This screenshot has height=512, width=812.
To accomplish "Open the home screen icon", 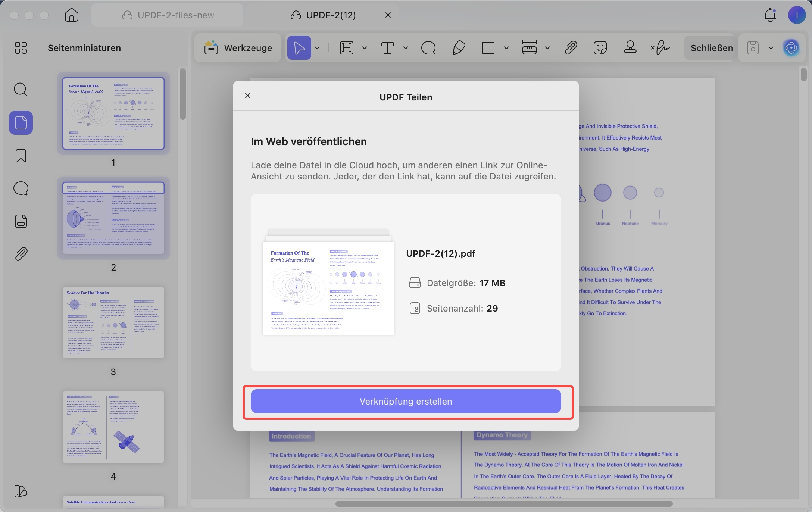I will coord(71,15).
